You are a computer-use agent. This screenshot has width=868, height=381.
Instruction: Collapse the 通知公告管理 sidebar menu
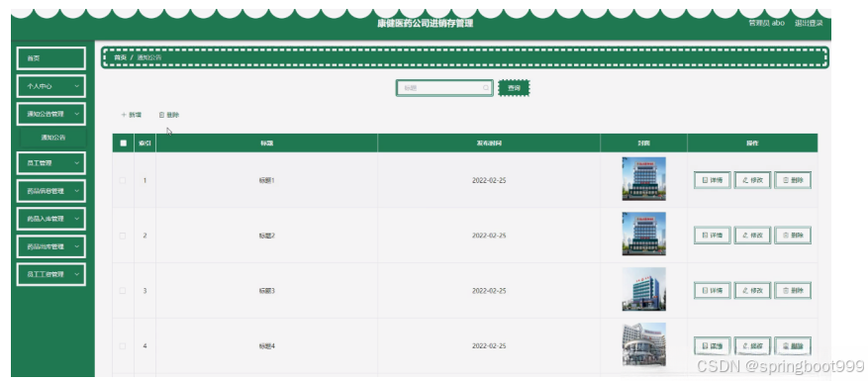coord(50,114)
